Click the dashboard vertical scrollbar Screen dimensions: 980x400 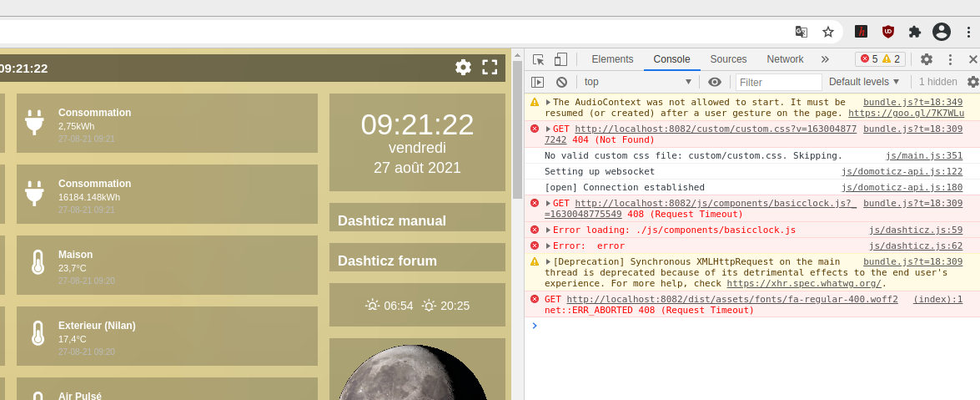[x=517, y=130]
